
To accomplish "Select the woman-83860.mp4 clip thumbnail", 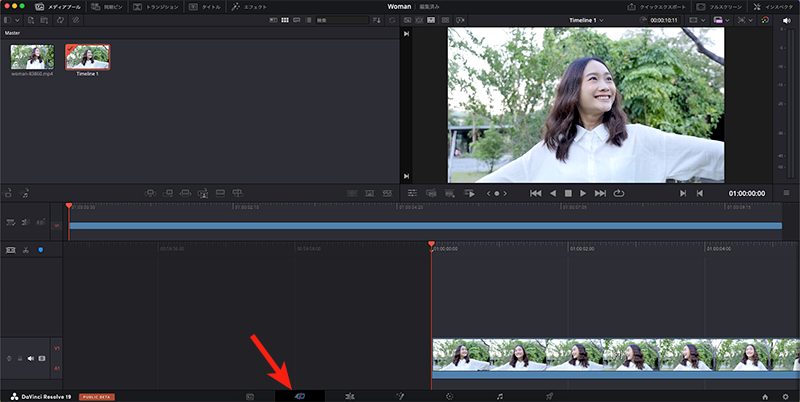I will [32, 57].
